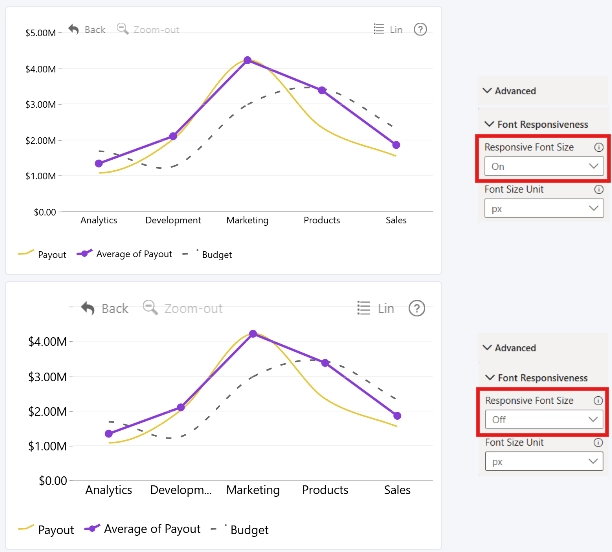Click Analytics data point in bottom chart
The height and width of the screenshot is (552, 612).
pos(109,433)
